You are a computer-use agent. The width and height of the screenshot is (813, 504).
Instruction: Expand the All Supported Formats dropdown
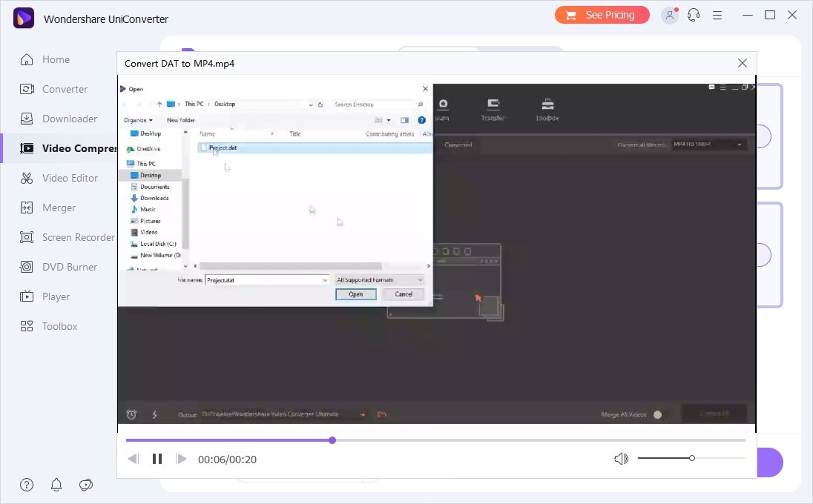tap(380, 280)
